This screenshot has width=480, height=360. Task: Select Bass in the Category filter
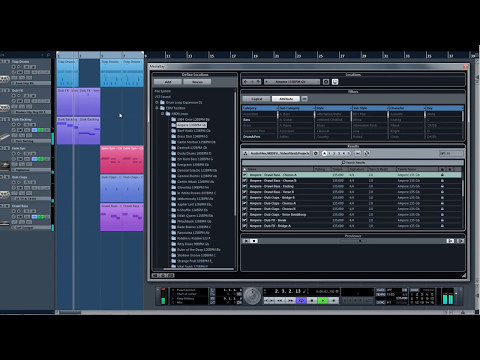click(247, 120)
